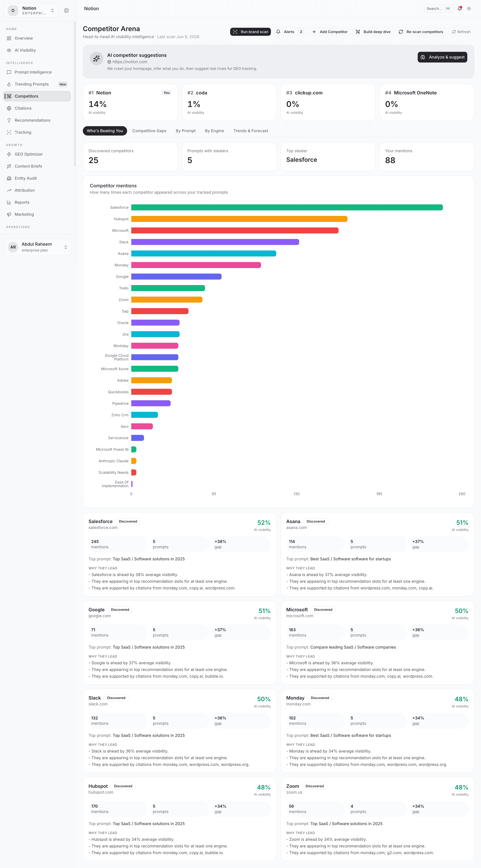Click Asana's Discovered badge
Image resolution: width=481 pixels, height=868 pixels.
click(x=316, y=522)
